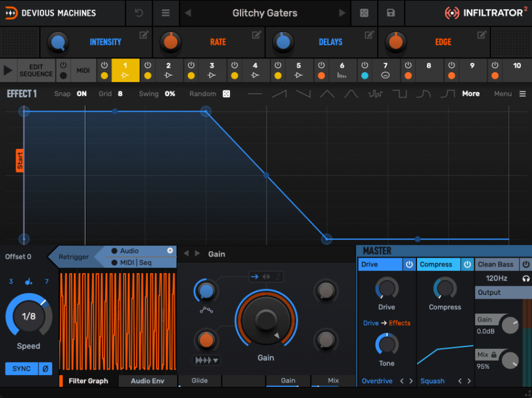Click the Retrigger label
Image resolution: width=532 pixels, height=398 pixels.
tap(73, 256)
